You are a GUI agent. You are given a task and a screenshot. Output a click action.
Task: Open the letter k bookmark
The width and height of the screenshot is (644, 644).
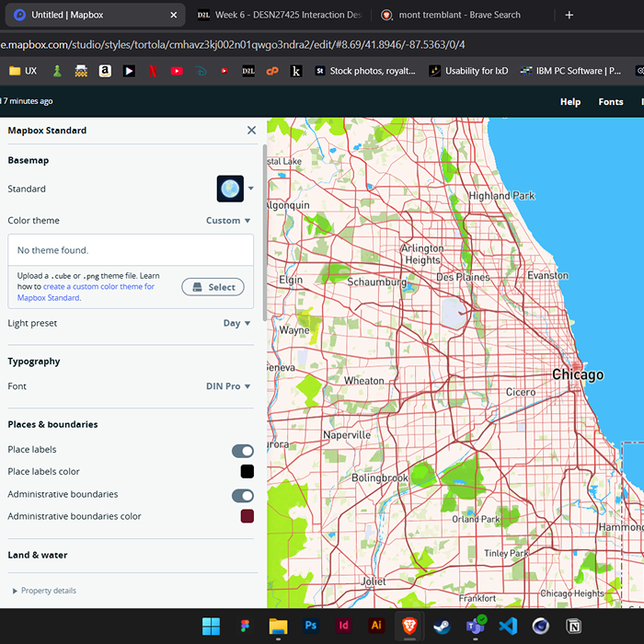[x=295, y=71]
